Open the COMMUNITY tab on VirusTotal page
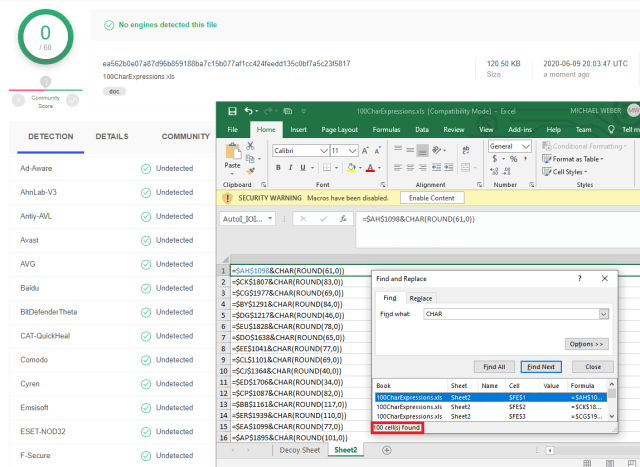This screenshot has width=640, height=467. [186, 136]
